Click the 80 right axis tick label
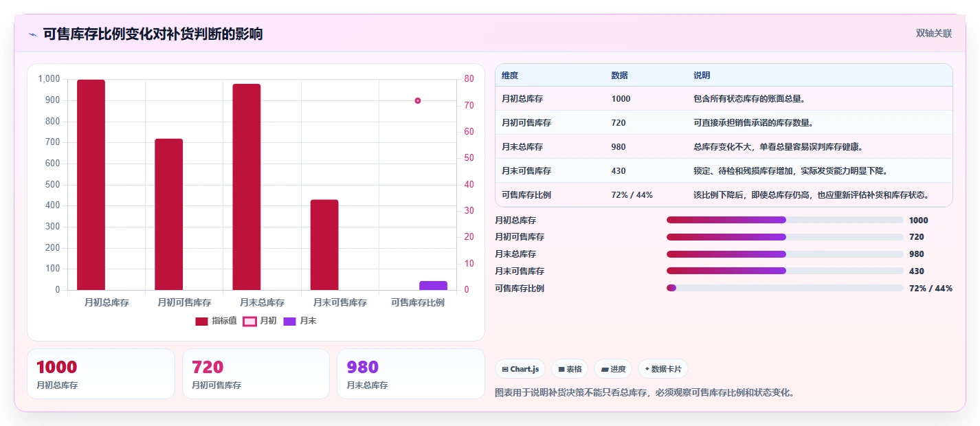This screenshot has height=426, width=980. 469,79
